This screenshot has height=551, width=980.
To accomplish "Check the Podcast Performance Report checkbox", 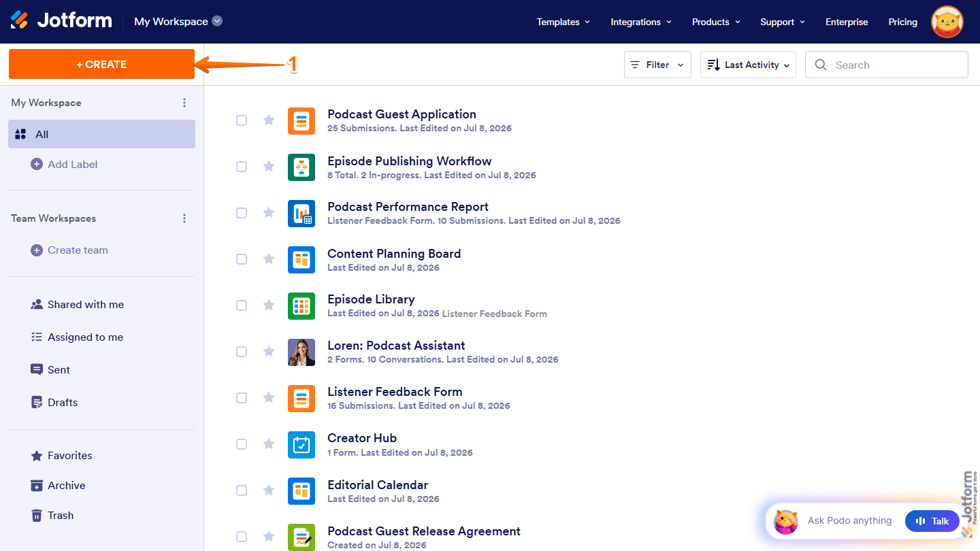I will 242,213.
